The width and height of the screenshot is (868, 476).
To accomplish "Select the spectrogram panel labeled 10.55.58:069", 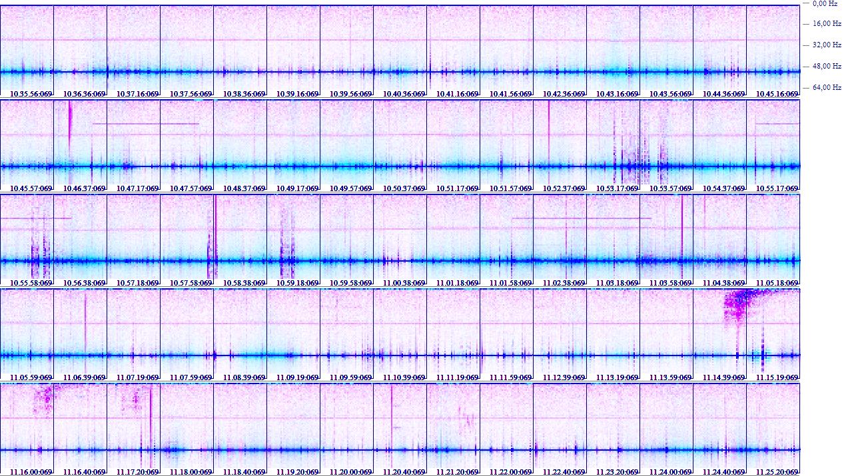I will (x=27, y=240).
